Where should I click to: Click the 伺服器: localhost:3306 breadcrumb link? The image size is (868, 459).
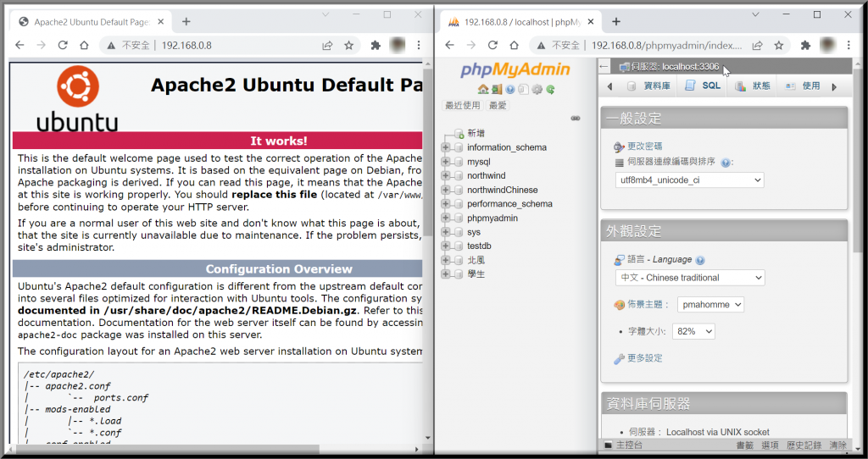(676, 67)
